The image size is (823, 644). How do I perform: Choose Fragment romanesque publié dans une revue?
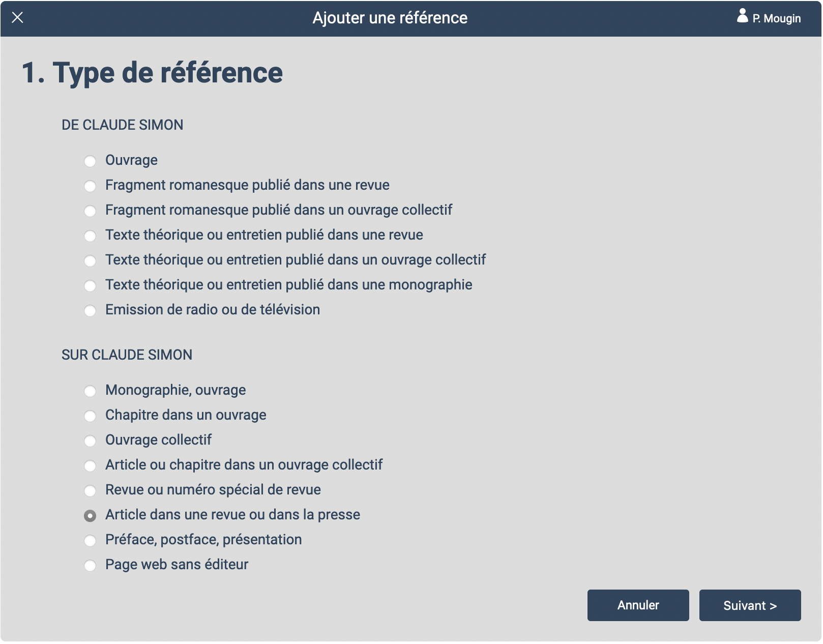click(90, 186)
